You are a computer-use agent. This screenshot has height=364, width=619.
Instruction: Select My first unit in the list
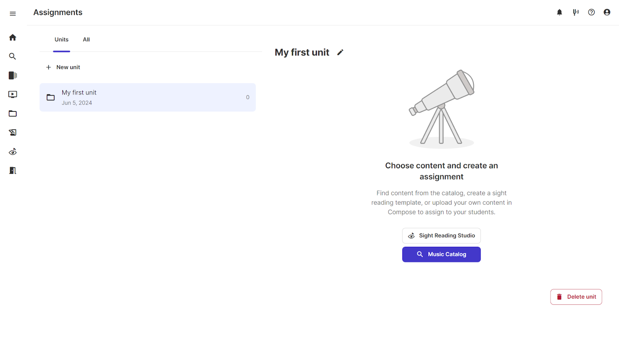click(147, 97)
